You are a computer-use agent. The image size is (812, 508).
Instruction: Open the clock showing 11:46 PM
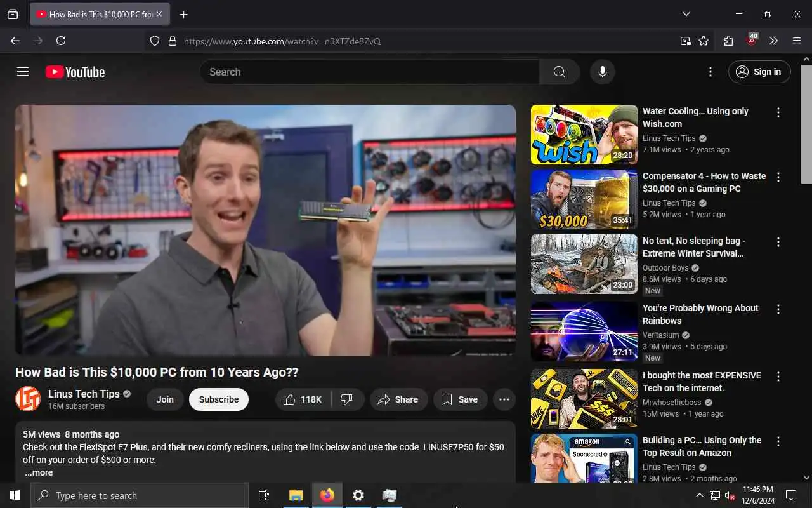757,495
